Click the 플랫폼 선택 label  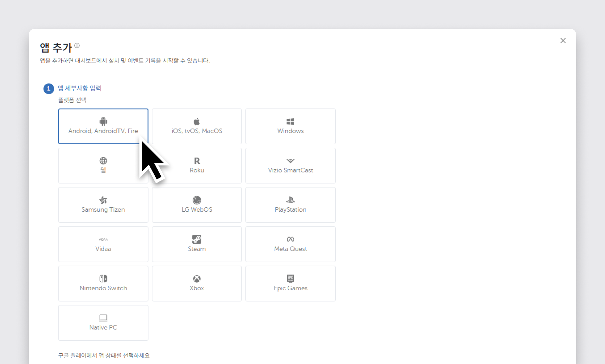coord(72,100)
